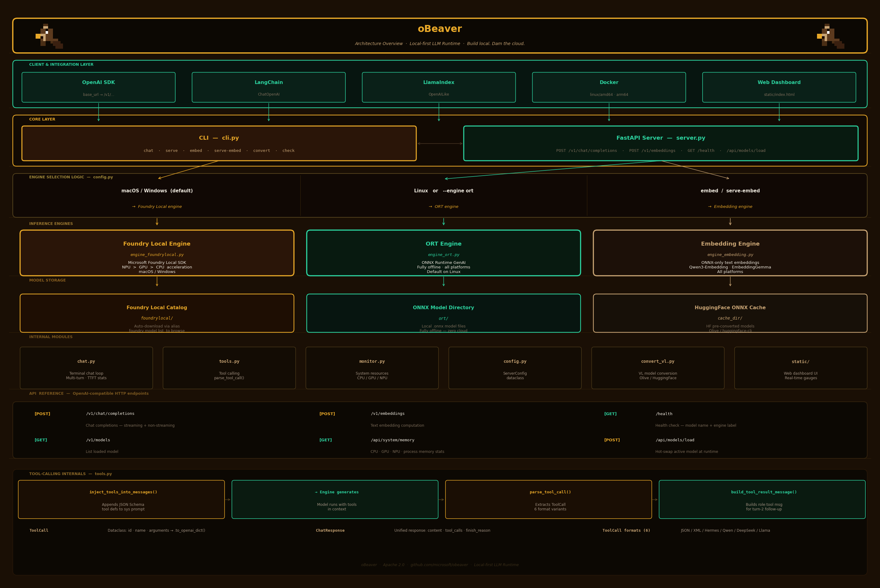Image resolution: width=880 pixels, height=588 pixels.
Task: Open the static/ web dashboard module
Action: [800, 368]
